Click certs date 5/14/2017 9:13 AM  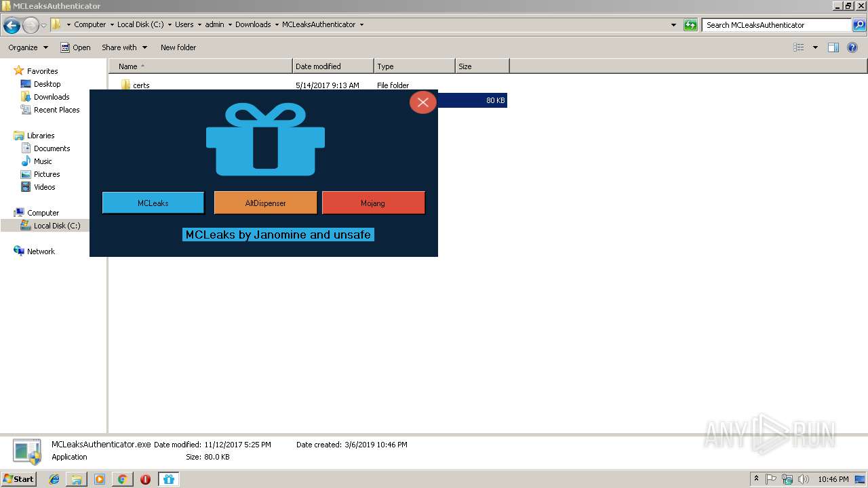click(328, 85)
